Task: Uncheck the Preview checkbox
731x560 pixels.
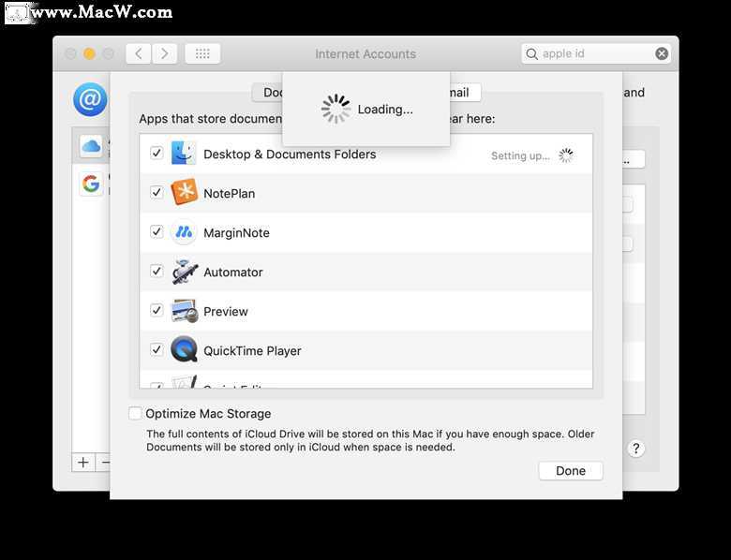Action: coord(157,310)
